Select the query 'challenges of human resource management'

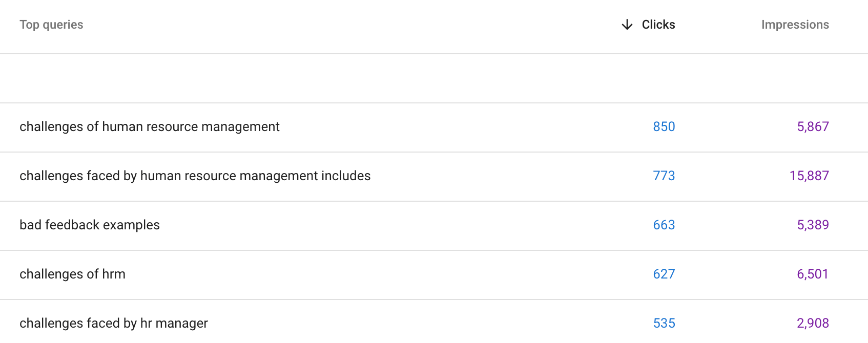tap(150, 126)
